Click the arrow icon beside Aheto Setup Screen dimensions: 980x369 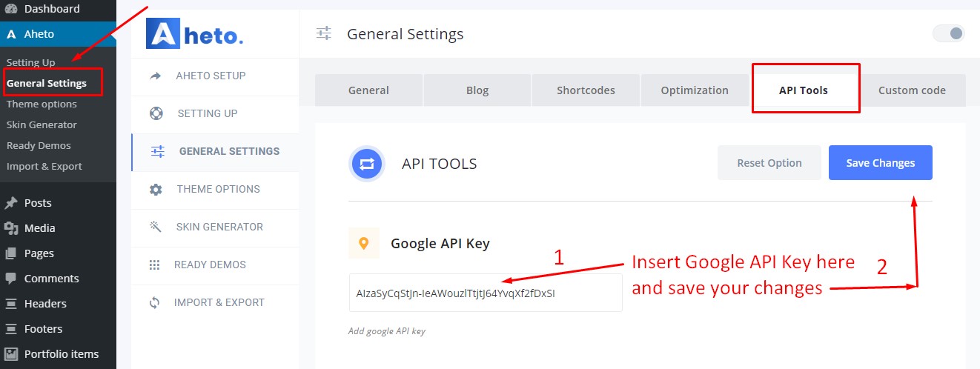[156, 76]
